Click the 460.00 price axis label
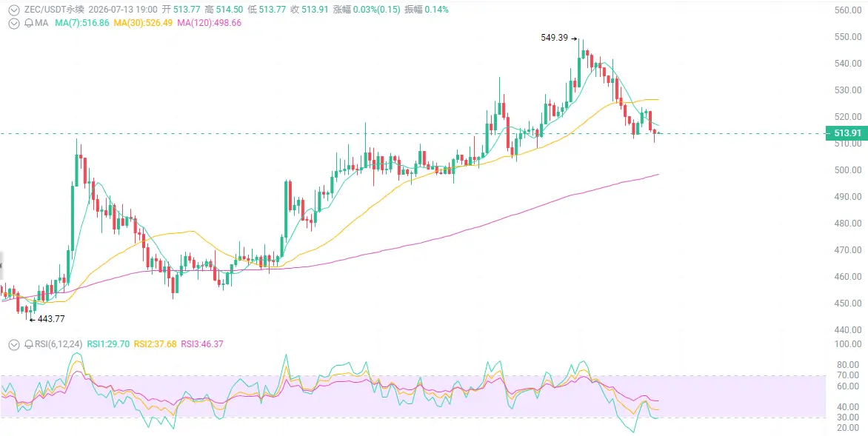 click(x=848, y=276)
